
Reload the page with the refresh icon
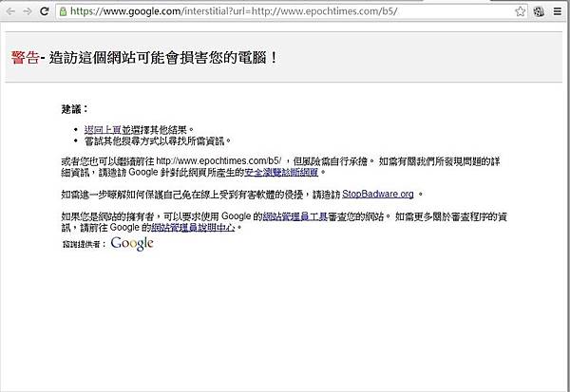[45, 11]
